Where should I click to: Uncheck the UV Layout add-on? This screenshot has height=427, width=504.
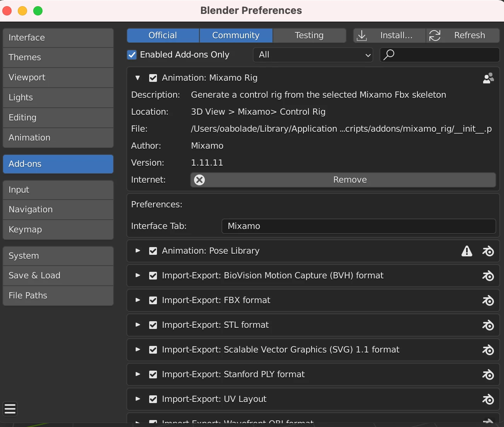[153, 399]
